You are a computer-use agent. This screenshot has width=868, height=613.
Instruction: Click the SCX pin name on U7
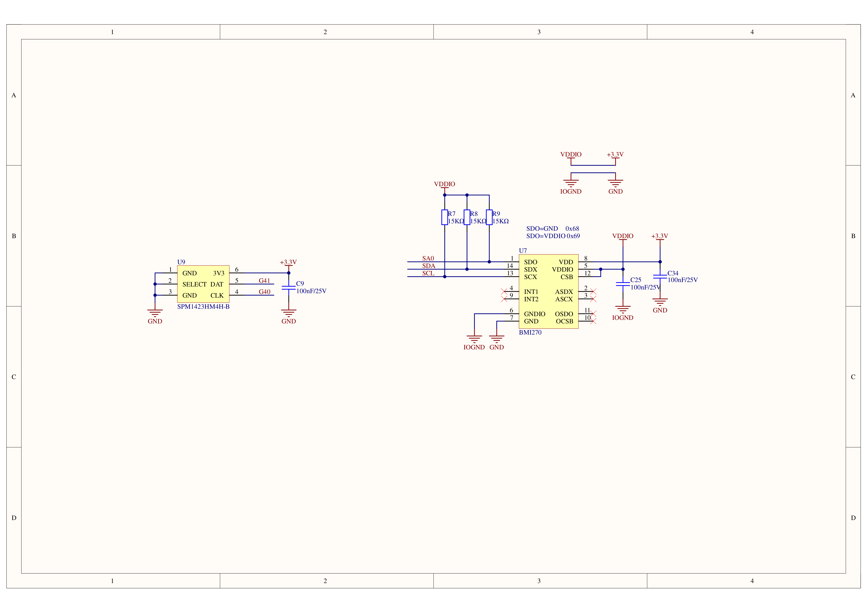point(530,277)
